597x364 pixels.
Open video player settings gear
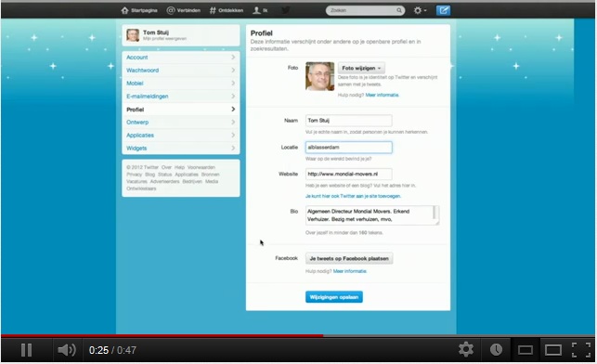tap(466, 349)
